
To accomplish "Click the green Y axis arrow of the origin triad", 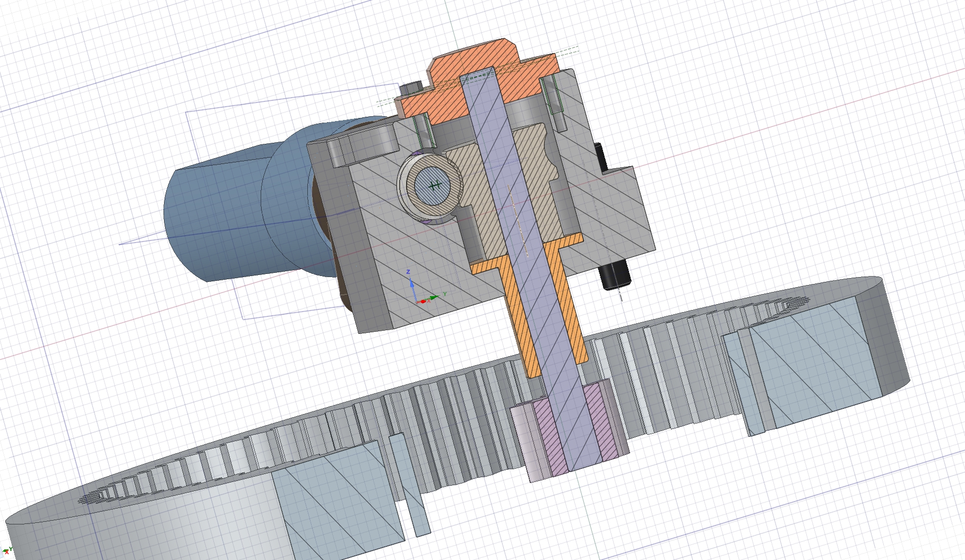I will 436,297.
